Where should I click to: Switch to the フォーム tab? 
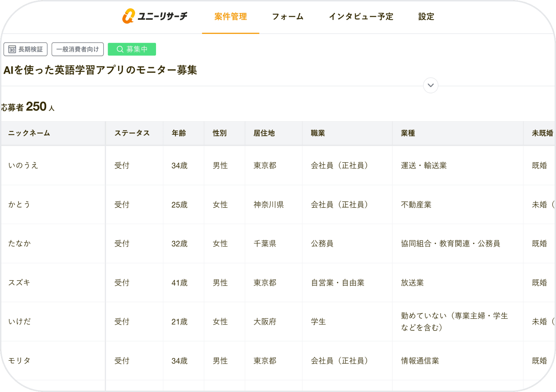click(288, 16)
